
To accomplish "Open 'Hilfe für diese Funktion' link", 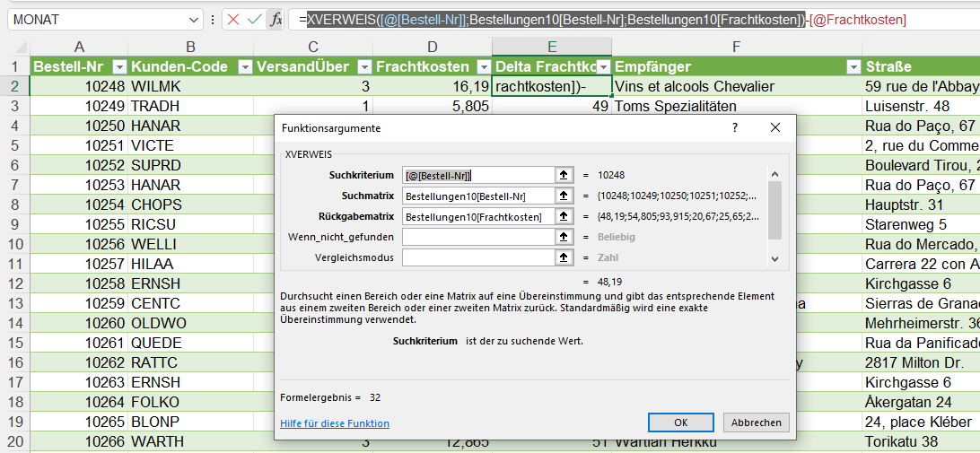I will click(335, 423).
